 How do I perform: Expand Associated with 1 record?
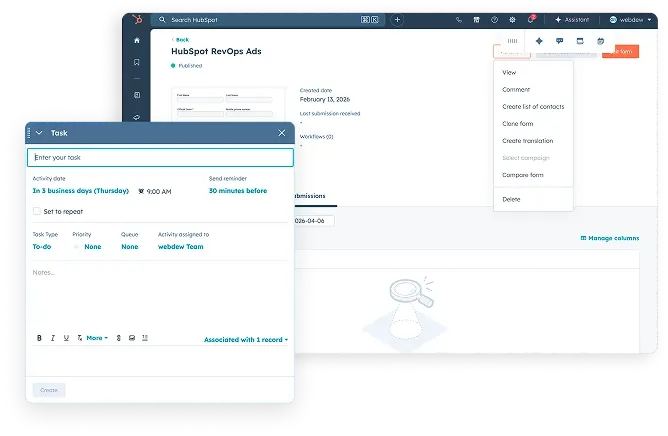click(x=246, y=340)
